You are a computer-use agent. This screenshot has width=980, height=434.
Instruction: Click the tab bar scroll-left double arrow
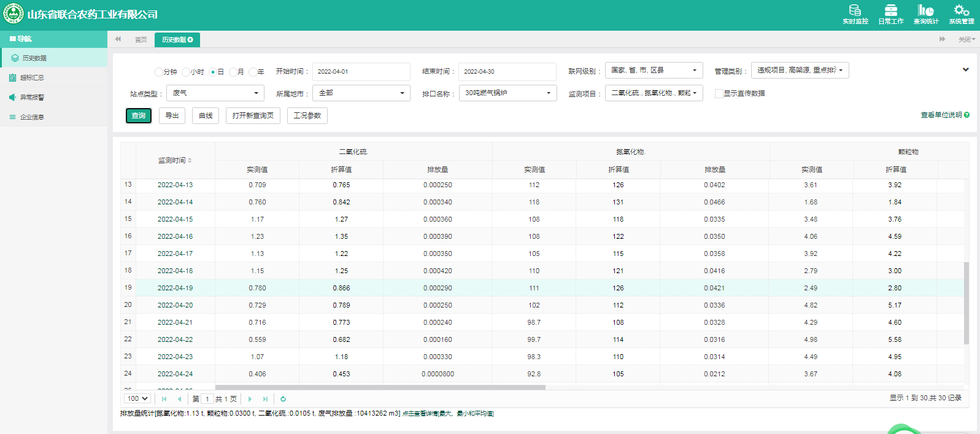point(118,39)
